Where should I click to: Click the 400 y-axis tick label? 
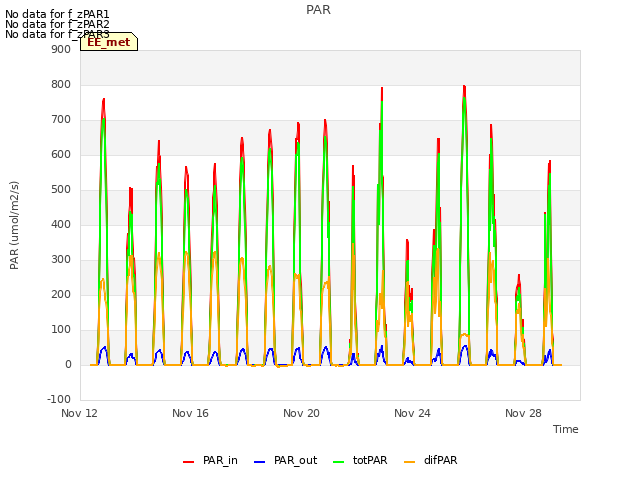pyautogui.click(x=61, y=224)
